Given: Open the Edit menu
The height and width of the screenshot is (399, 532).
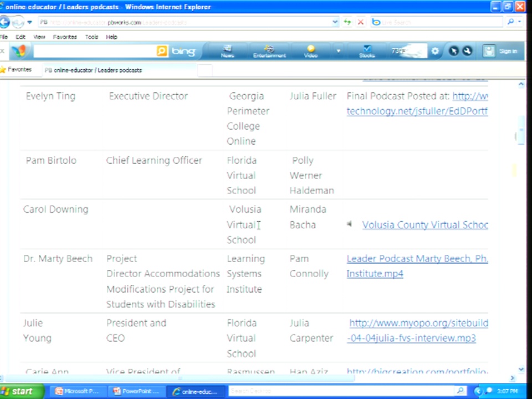Looking at the screenshot, I should [x=21, y=37].
